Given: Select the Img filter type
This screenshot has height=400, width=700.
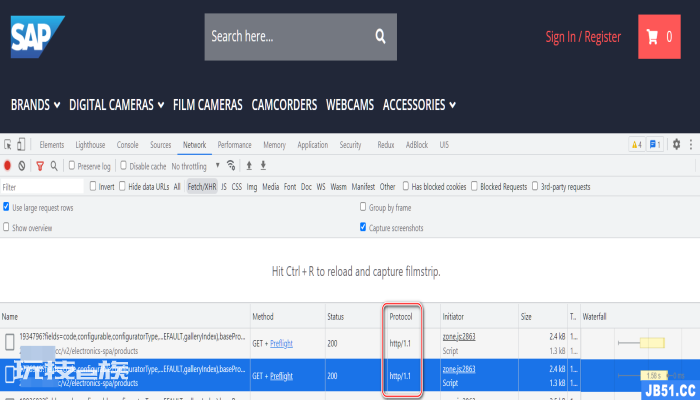Looking at the screenshot, I should [252, 187].
